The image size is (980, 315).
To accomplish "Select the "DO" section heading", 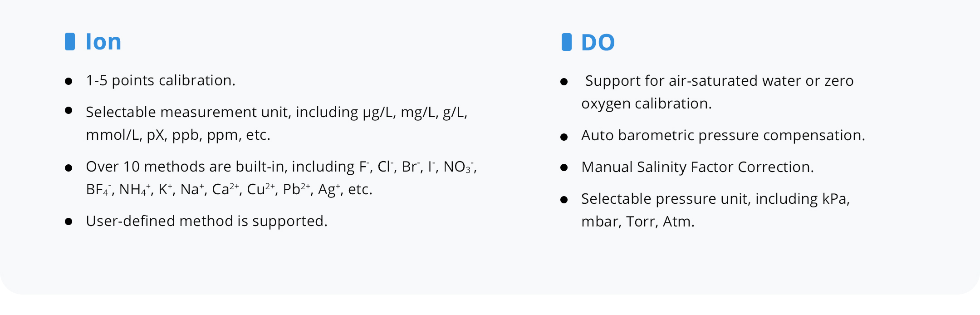I will click(598, 43).
